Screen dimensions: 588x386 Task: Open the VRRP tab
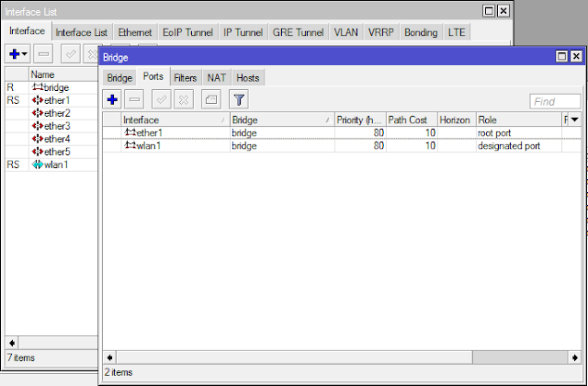click(x=381, y=33)
